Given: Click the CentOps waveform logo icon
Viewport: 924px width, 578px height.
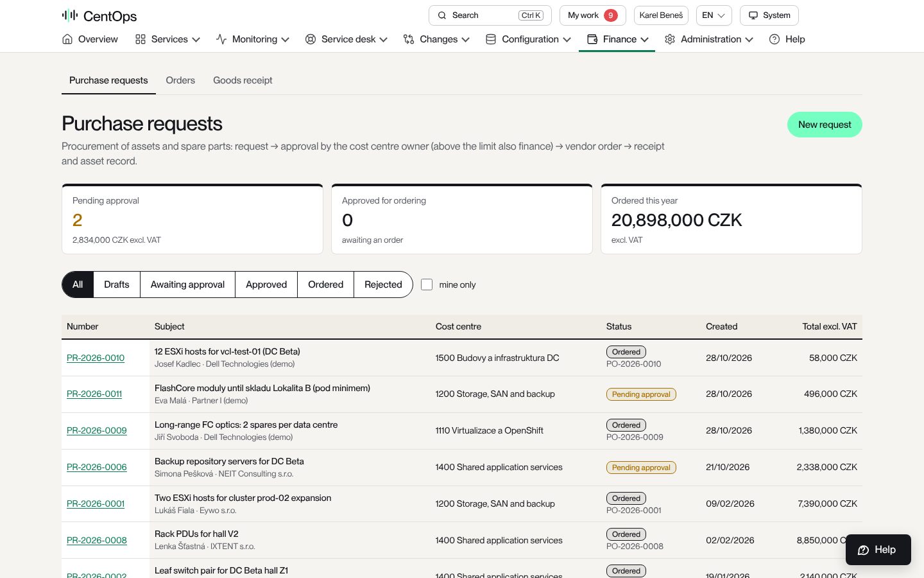Looking at the screenshot, I should [x=70, y=15].
